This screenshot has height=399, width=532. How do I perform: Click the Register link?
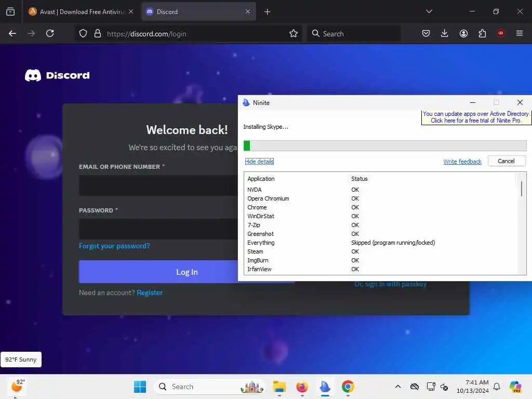(150, 293)
